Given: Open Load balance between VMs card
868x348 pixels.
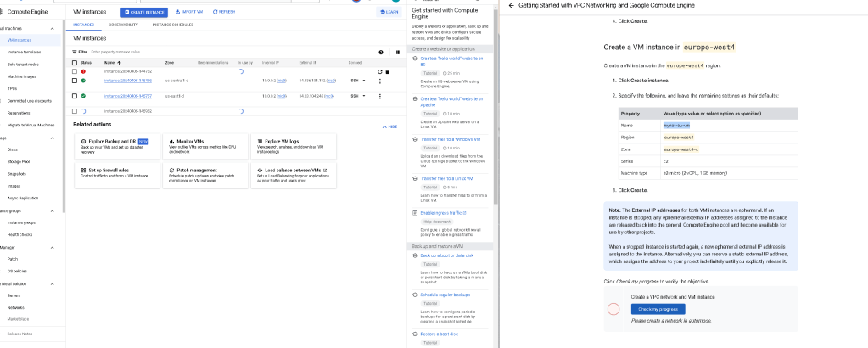Looking at the screenshot, I should point(294,175).
